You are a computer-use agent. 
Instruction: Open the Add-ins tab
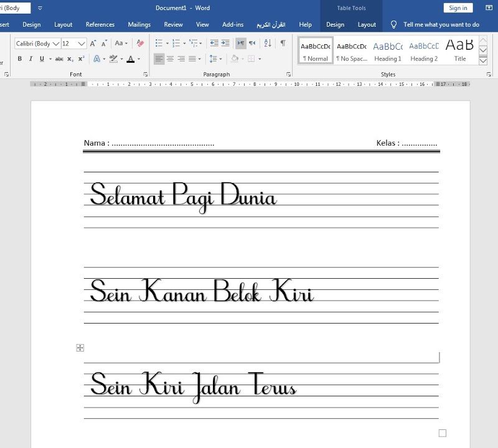point(233,24)
